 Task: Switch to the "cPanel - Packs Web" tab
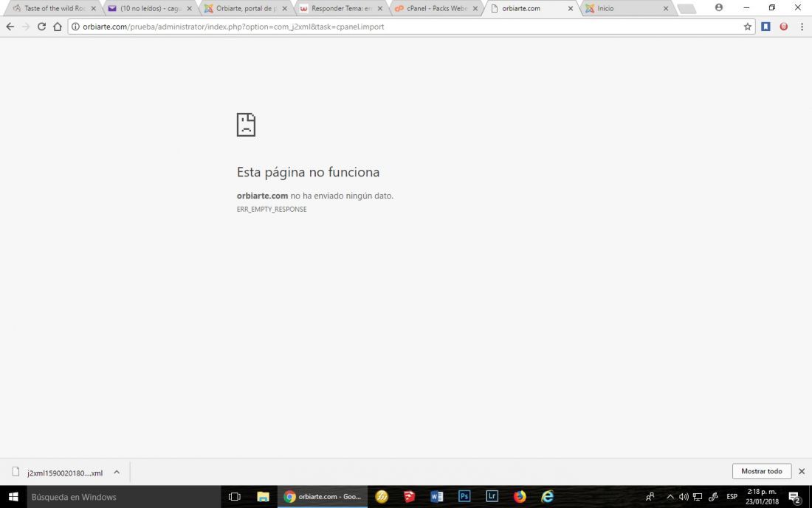pyautogui.click(x=436, y=8)
